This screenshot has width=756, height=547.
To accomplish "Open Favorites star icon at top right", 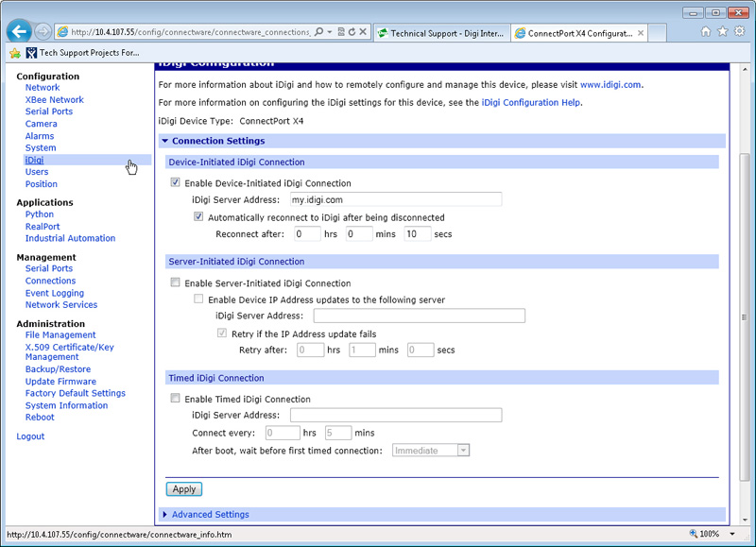I will [x=723, y=31].
